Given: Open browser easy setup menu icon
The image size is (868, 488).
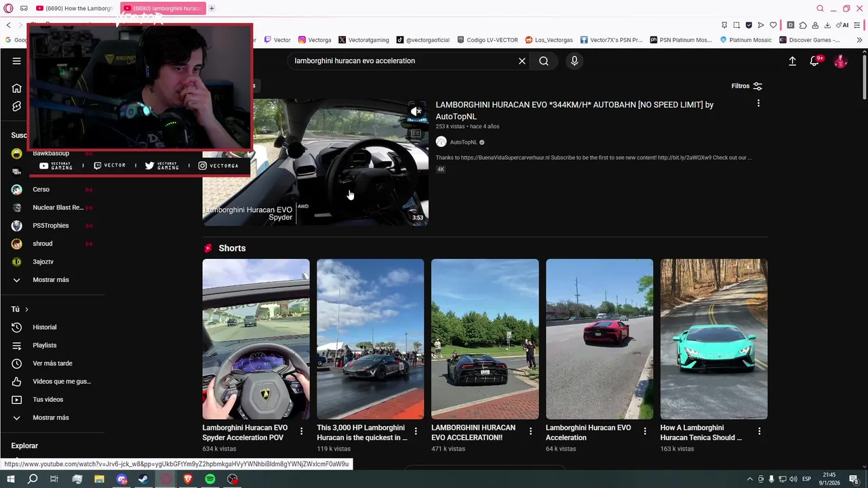Looking at the screenshot, I should (x=859, y=25).
